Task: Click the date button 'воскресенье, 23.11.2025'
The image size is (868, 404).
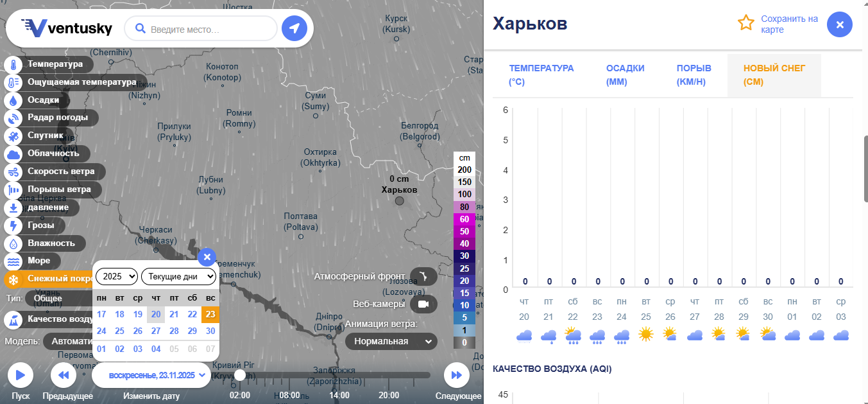Action: (x=152, y=375)
